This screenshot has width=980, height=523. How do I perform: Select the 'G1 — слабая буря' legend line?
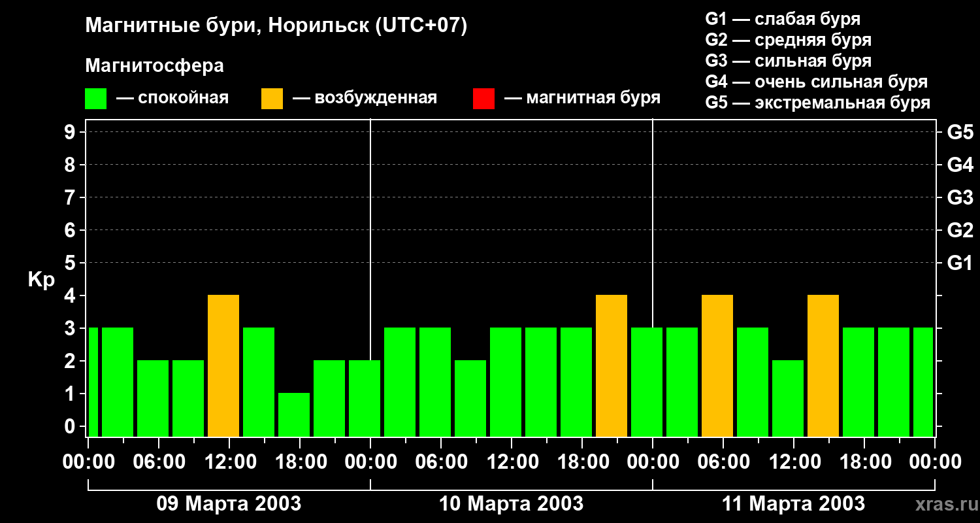tap(783, 19)
